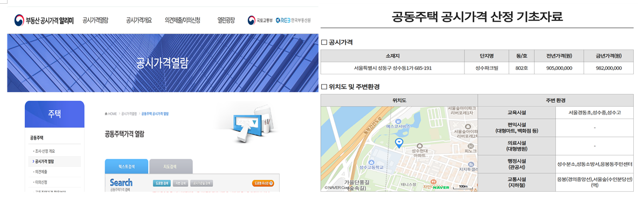The height and width of the screenshot is (203, 644).
Task: Click the 교육시설 row label
Action: tap(517, 113)
